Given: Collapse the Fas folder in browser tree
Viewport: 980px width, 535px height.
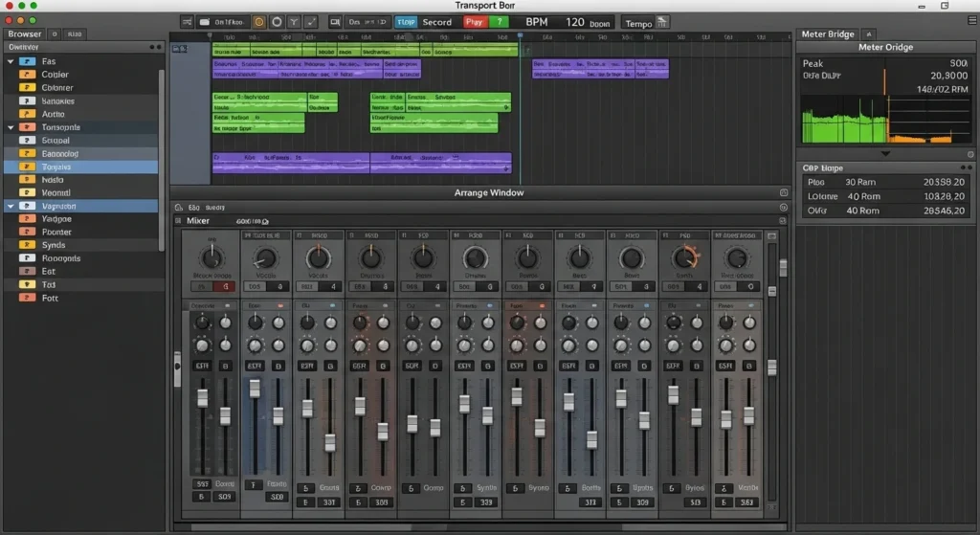Looking at the screenshot, I should pos(11,61).
